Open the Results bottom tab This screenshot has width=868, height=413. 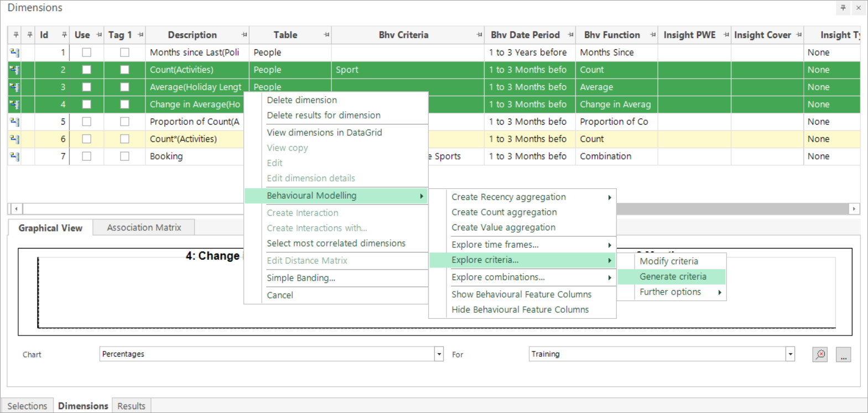coord(131,406)
